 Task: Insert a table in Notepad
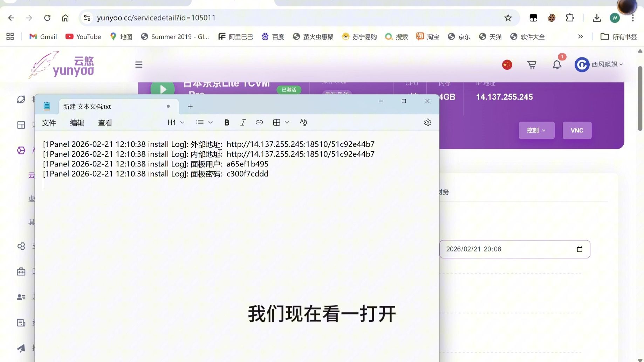click(276, 122)
